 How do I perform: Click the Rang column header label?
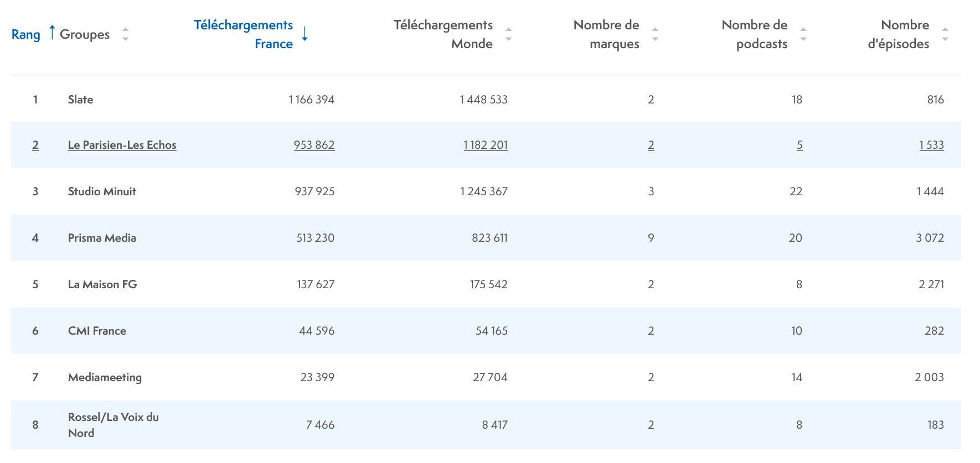[26, 34]
